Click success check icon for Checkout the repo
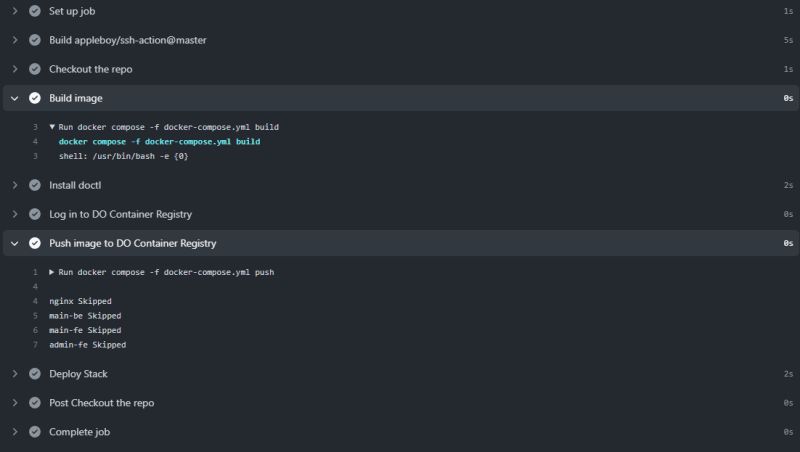The image size is (800, 452). click(35, 69)
